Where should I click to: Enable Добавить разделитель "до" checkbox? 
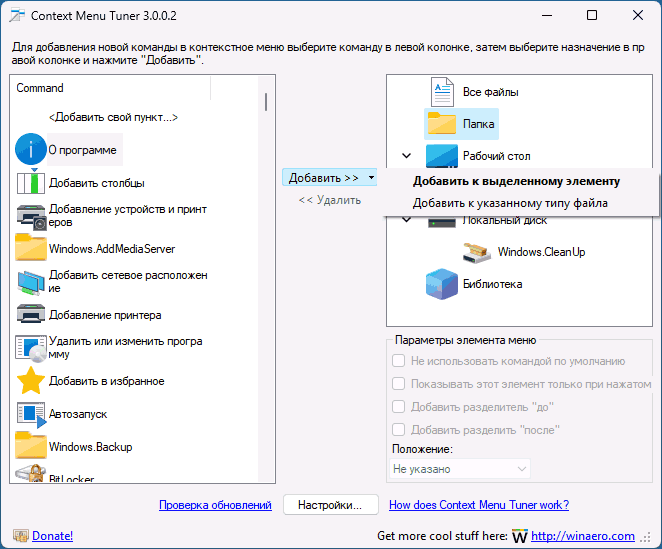399,407
